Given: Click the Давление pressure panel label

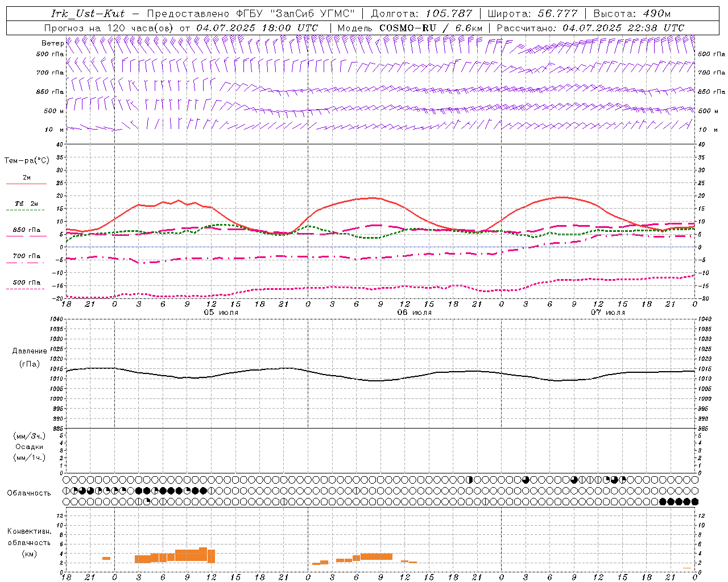Looking at the screenshot, I should (x=30, y=351).
